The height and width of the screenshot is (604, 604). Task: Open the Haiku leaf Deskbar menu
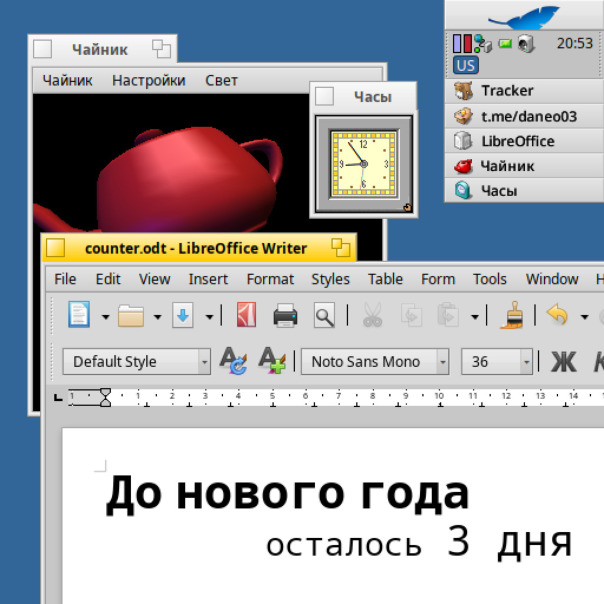coord(524,16)
